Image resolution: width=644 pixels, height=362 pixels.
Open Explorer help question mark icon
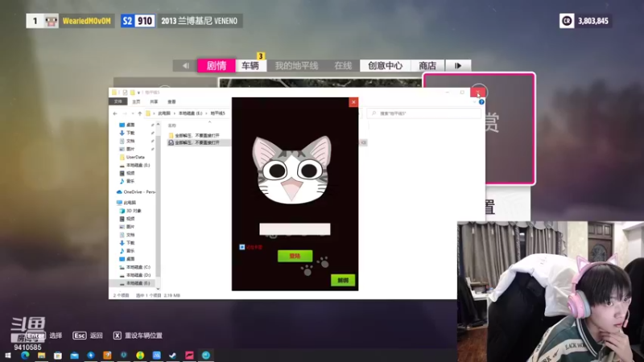[x=481, y=102]
